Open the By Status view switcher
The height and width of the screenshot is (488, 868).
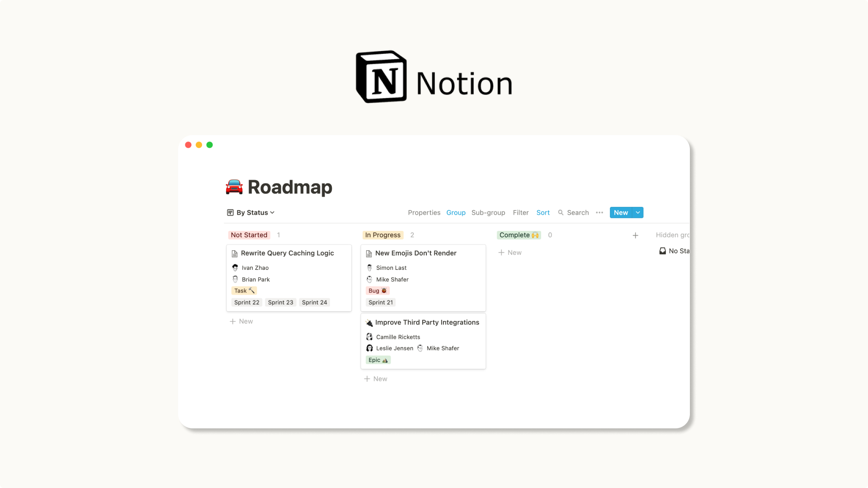[x=252, y=212]
